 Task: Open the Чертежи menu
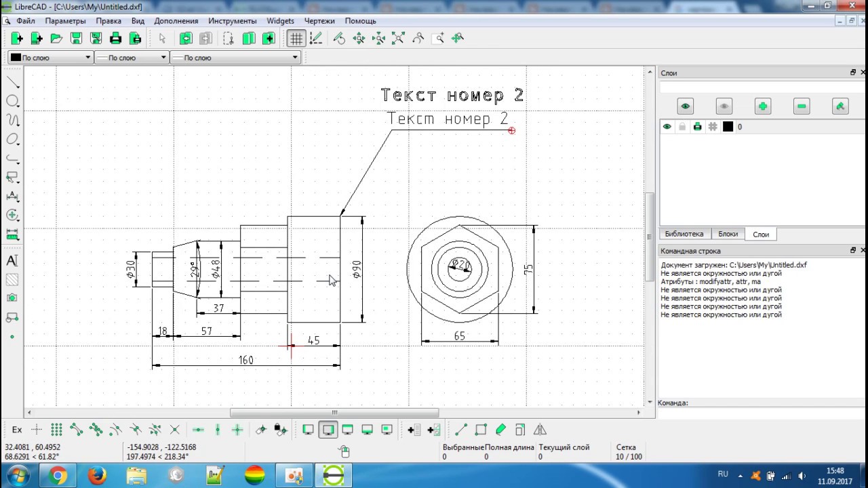tap(319, 21)
